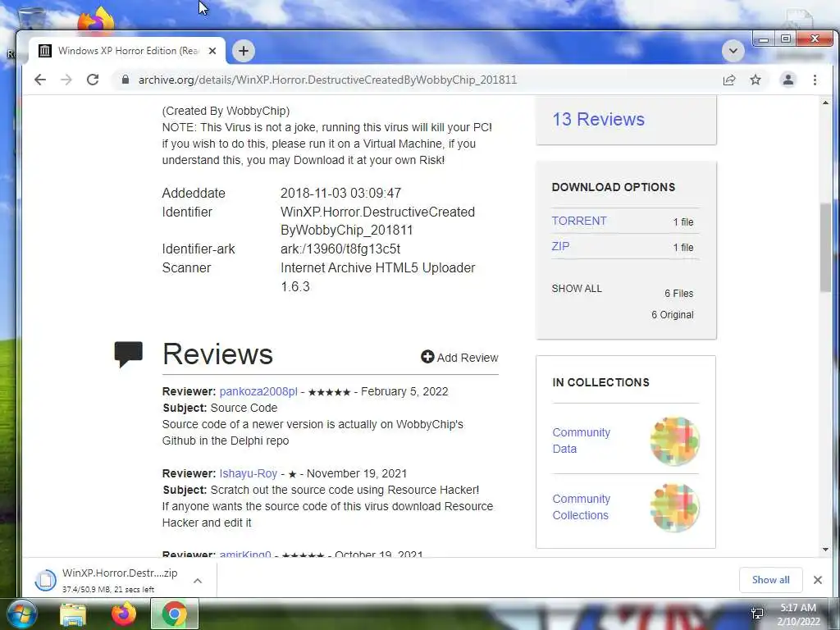Reload the archive.org page
The image size is (840, 630).
93,80
